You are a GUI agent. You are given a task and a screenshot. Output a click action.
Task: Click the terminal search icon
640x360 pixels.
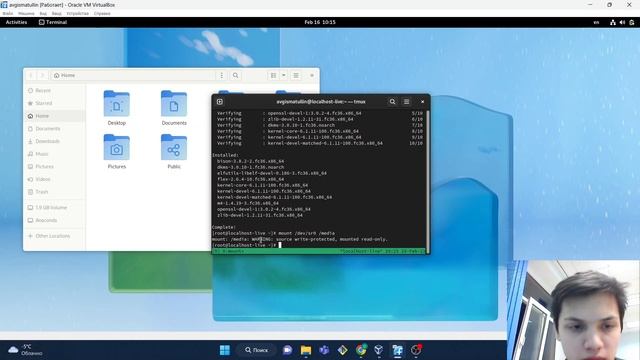point(392,102)
